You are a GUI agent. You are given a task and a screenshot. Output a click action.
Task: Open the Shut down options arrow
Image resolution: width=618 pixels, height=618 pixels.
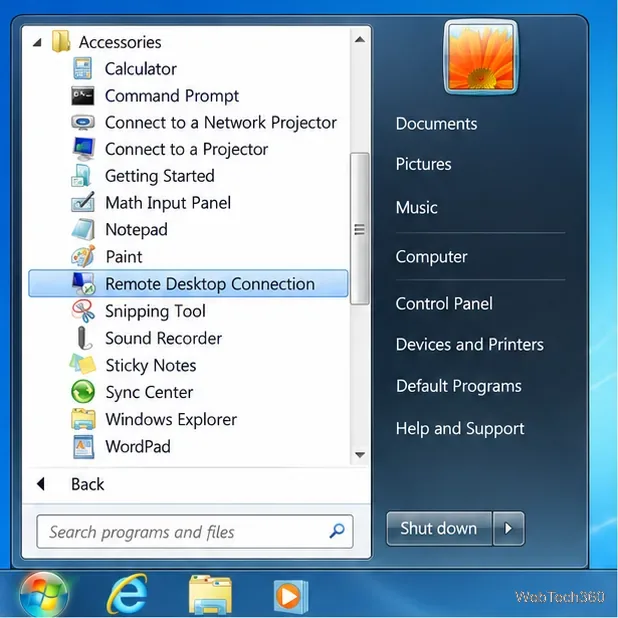pos(508,528)
